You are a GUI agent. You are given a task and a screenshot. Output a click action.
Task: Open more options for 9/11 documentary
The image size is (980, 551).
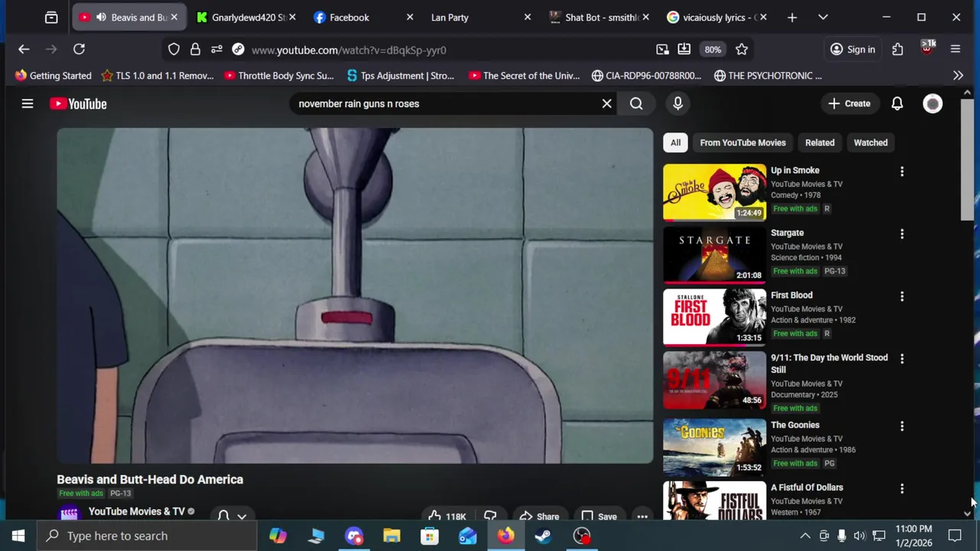(x=902, y=358)
